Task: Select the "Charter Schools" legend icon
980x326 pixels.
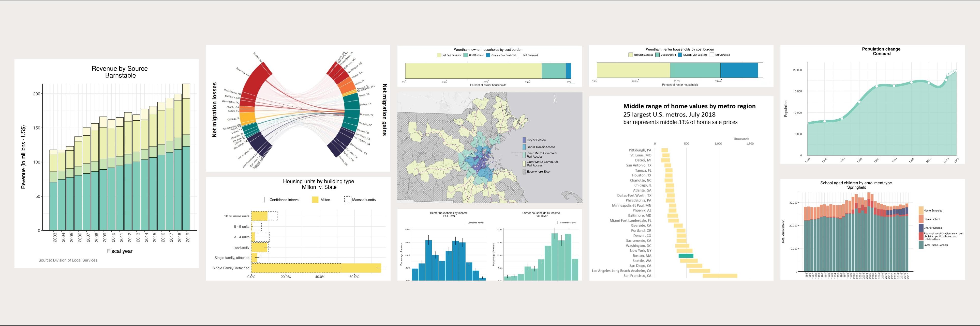Action: pos(921,227)
